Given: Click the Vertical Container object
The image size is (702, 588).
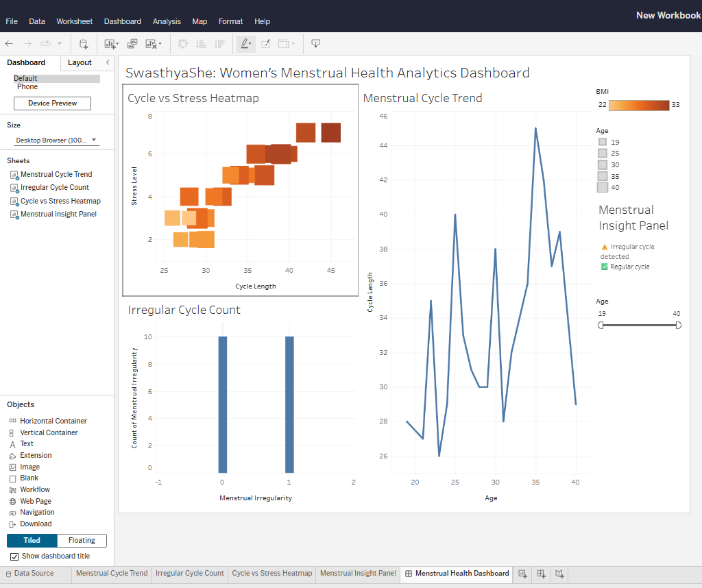Looking at the screenshot, I should (49, 432).
